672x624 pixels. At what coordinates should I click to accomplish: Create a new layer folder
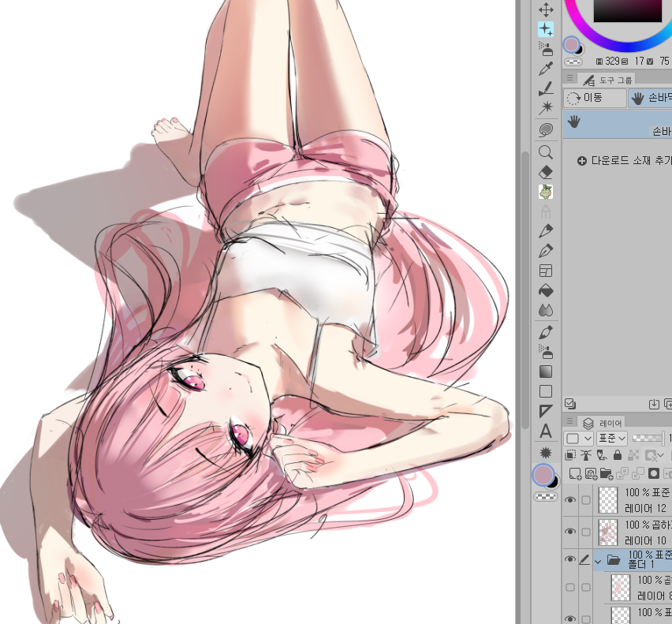pos(606,473)
